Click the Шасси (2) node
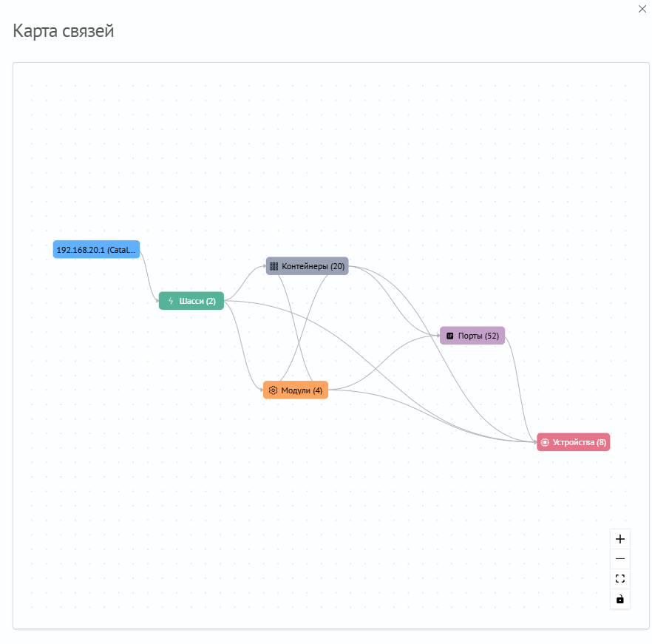652x644 pixels. coord(191,300)
